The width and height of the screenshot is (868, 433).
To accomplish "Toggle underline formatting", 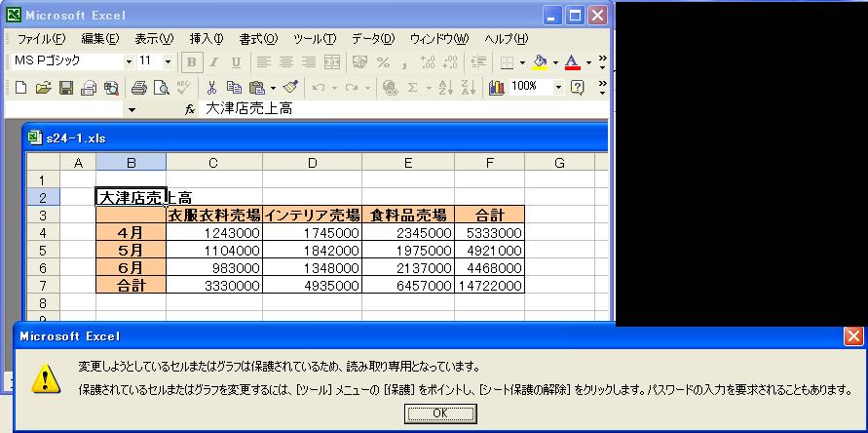I will [236, 62].
